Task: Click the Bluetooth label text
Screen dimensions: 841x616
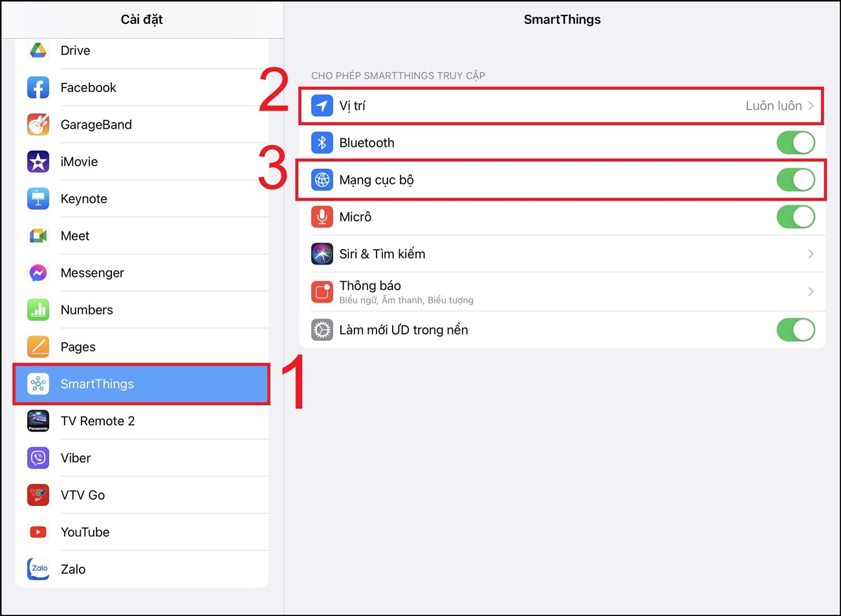Action: coord(367,143)
